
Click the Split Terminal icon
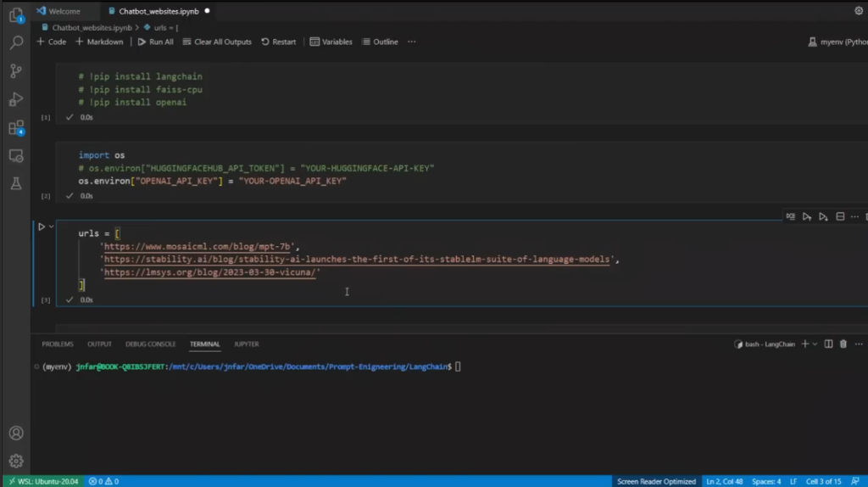829,344
